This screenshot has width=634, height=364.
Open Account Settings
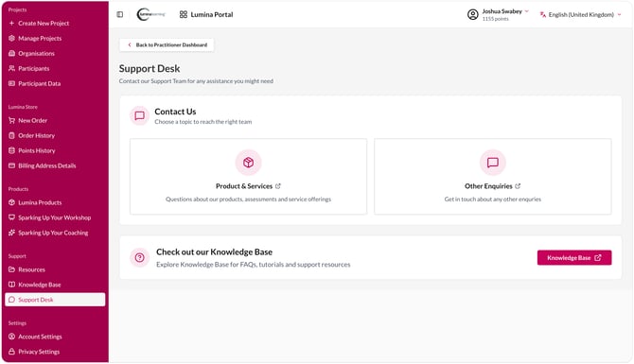click(x=55, y=337)
